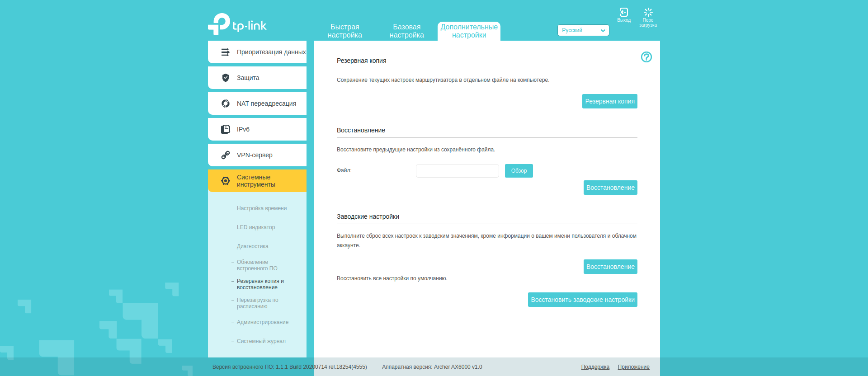Click the logout (Выход) icon

coord(623,13)
